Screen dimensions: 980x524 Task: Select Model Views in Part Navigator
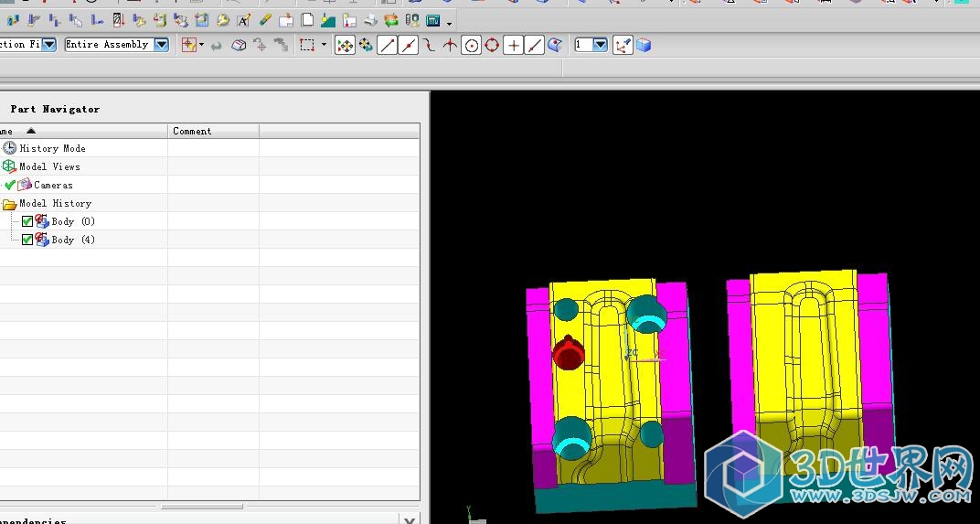click(49, 166)
